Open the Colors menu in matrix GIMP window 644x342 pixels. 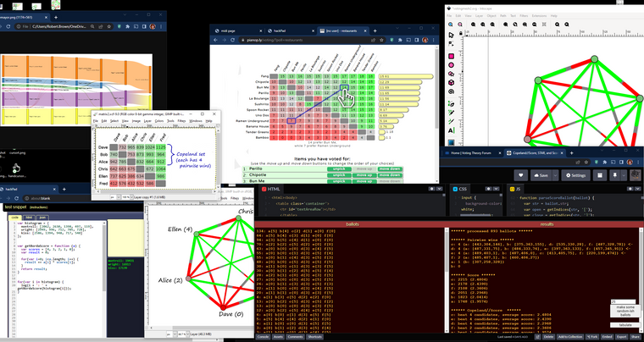coord(159,121)
